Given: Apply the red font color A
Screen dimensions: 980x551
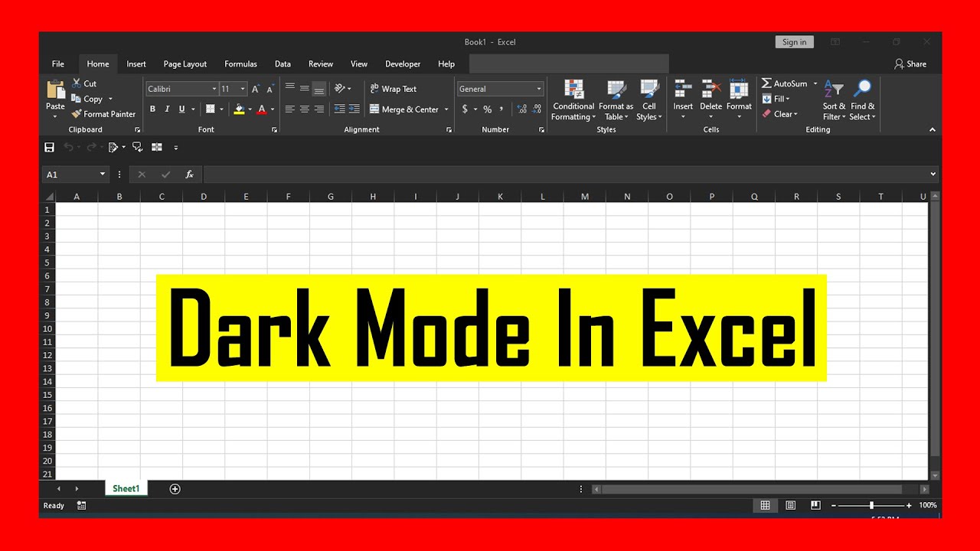Looking at the screenshot, I should (262, 109).
